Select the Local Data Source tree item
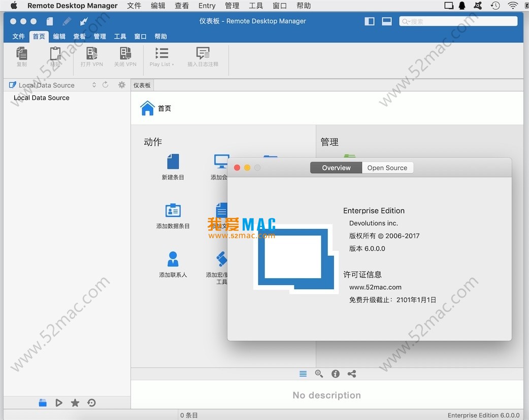Viewport: 529px width, 420px height. point(42,98)
